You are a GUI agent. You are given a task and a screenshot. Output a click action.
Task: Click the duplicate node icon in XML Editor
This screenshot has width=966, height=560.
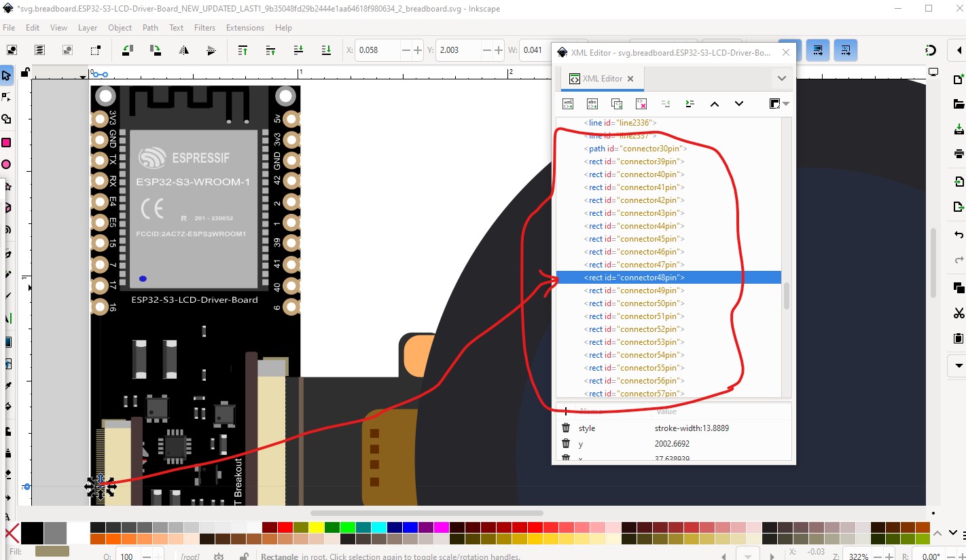pyautogui.click(x=617, y=104)
